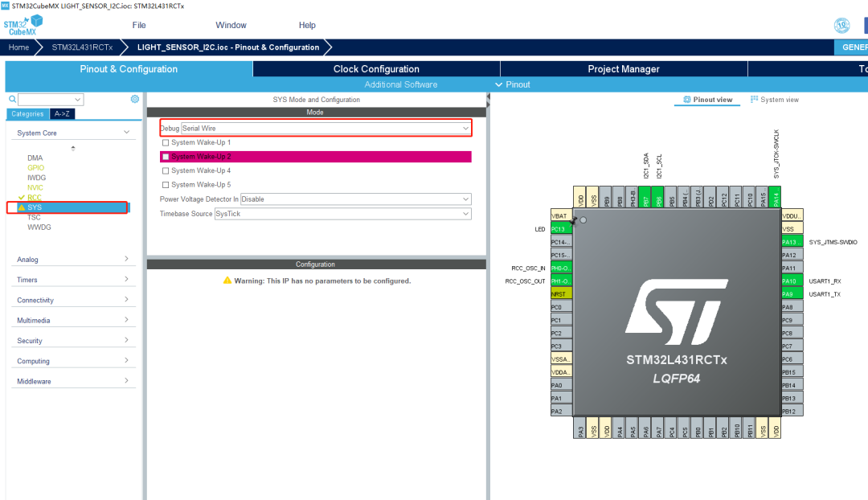Viewport: 868px width, 500px height.
Task: Click the GENERATE CODE button
Action: coord(851,47)
